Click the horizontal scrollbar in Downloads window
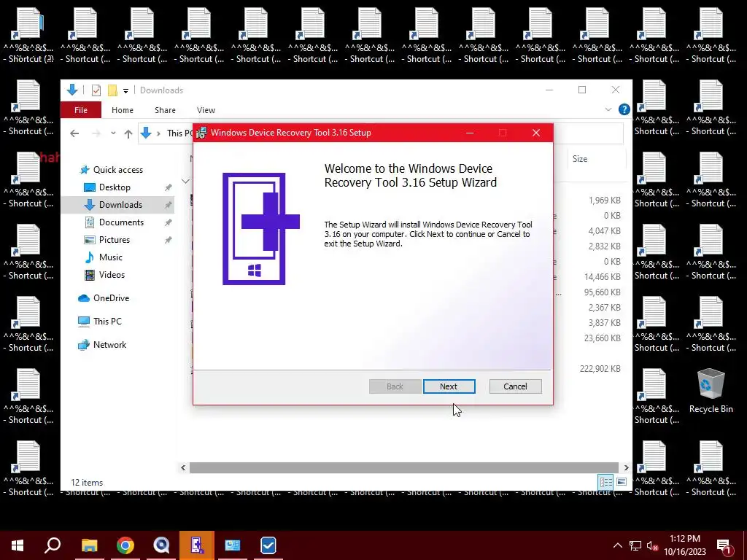 403,467
